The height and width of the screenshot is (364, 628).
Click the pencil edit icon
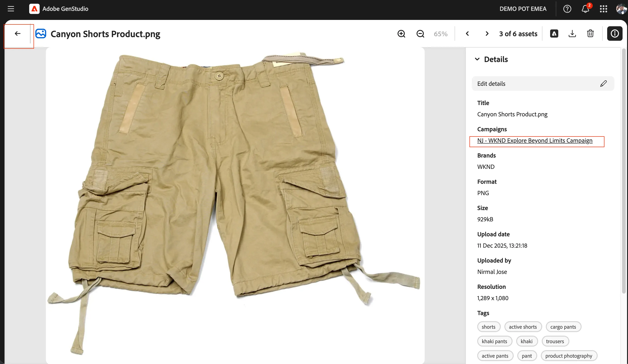[603, 84]
